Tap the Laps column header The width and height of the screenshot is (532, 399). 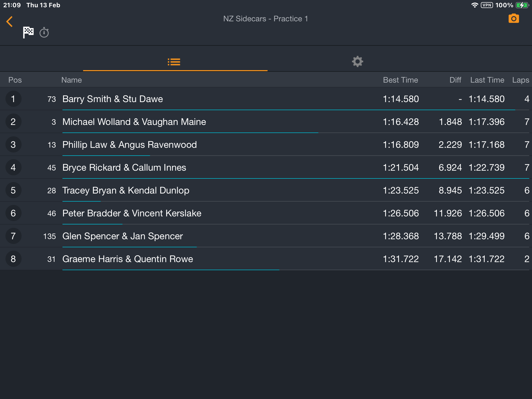[x=521, y=80]
